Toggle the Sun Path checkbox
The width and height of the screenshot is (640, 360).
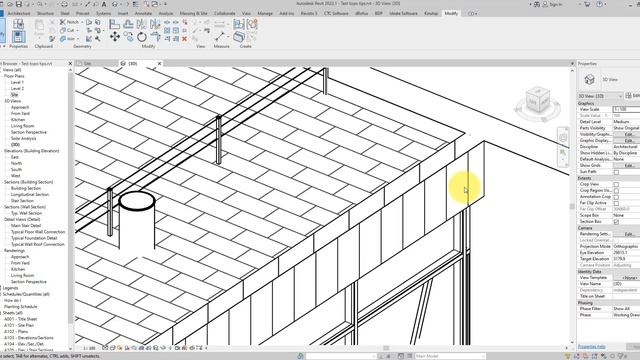pos(616,172)
